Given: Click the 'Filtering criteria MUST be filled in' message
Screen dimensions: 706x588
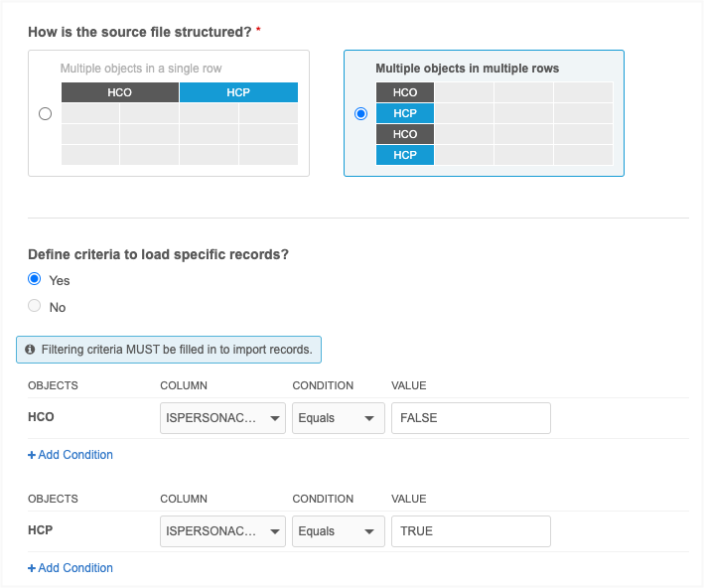Looking at the screenshot, I should [177, 350].
